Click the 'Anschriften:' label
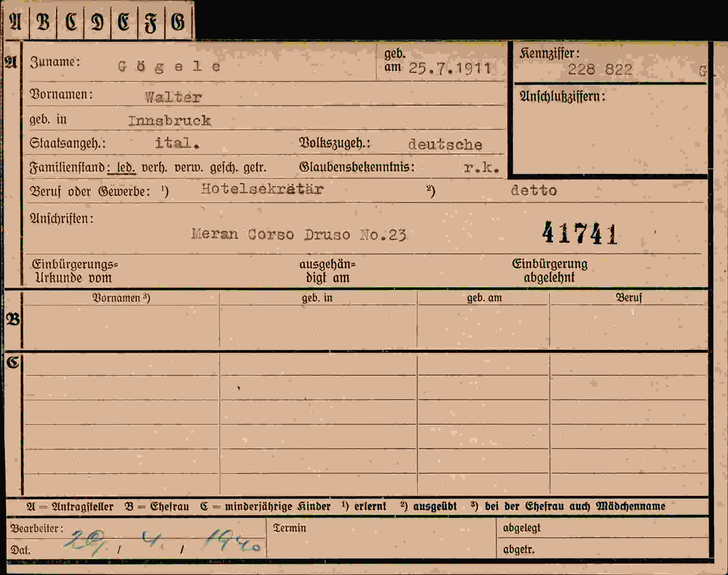728x575 pixels. 61,219
